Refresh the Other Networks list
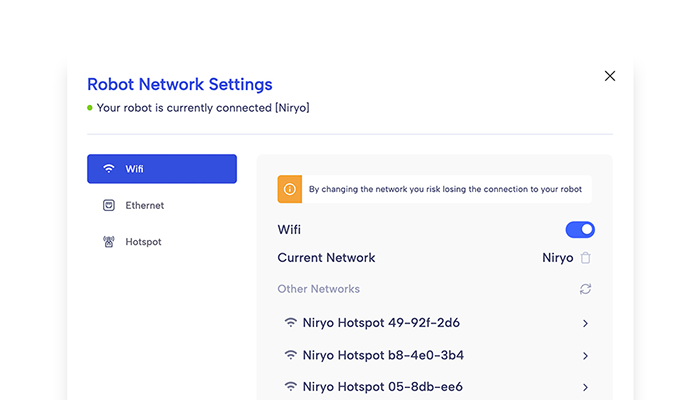Screen dimensions: 700x400 pyautogui.click(x=585, y=289)
